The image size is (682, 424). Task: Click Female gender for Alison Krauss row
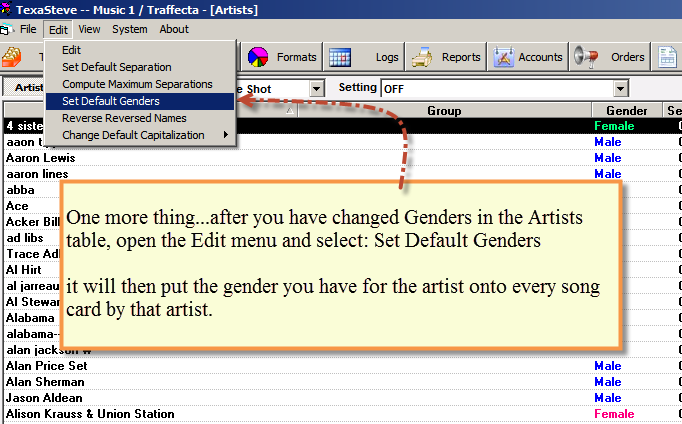(614, 414)
